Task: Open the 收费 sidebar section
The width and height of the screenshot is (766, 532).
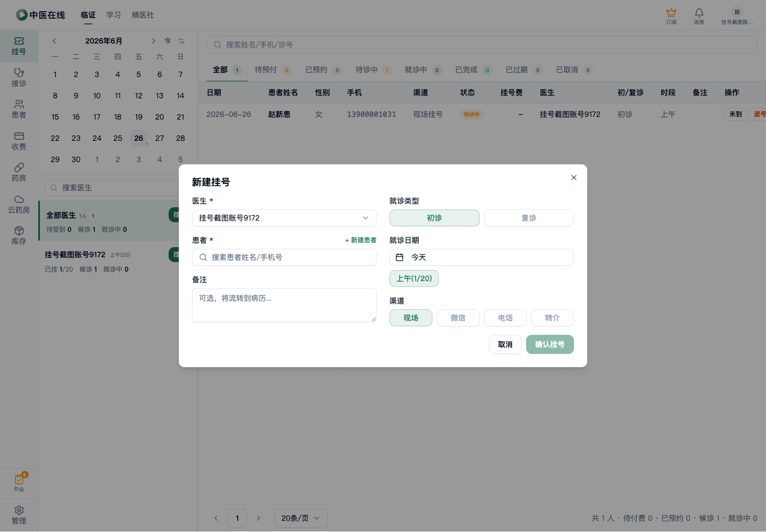Action: [19, 141]
